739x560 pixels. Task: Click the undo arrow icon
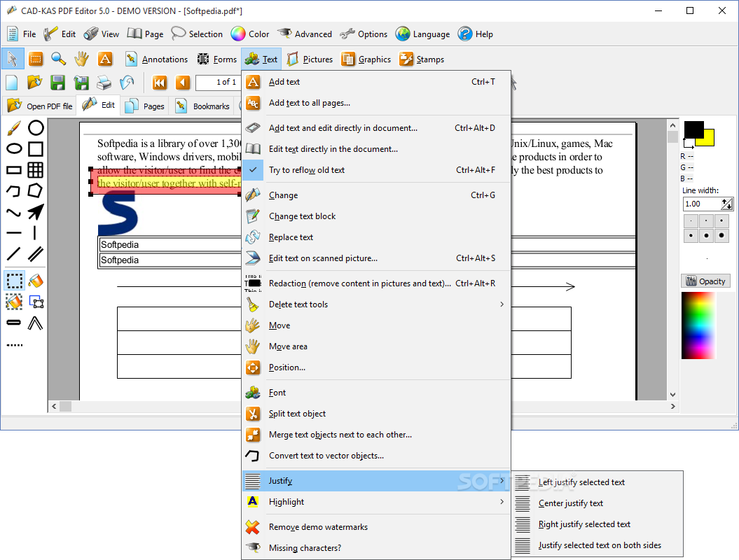pyautogui.click(x=127, y=83)
